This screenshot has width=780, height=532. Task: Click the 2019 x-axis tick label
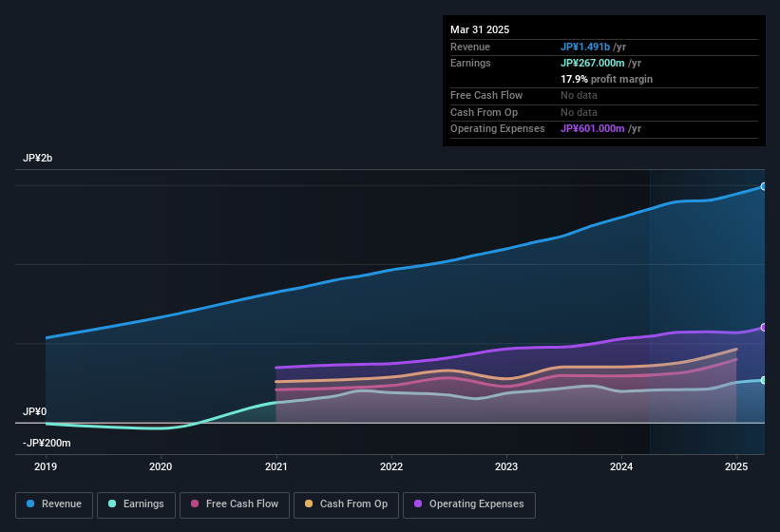46,466
